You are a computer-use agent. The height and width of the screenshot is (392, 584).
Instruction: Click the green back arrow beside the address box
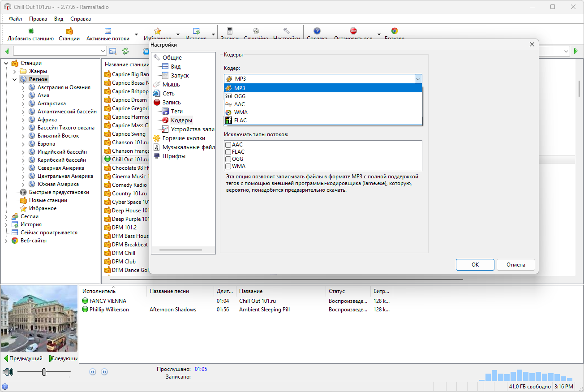[x=7, y=51]
